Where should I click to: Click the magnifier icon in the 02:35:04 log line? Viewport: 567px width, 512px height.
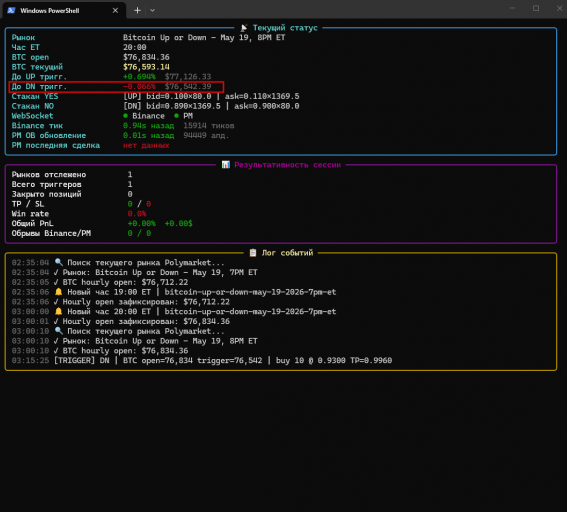point(59,262)
